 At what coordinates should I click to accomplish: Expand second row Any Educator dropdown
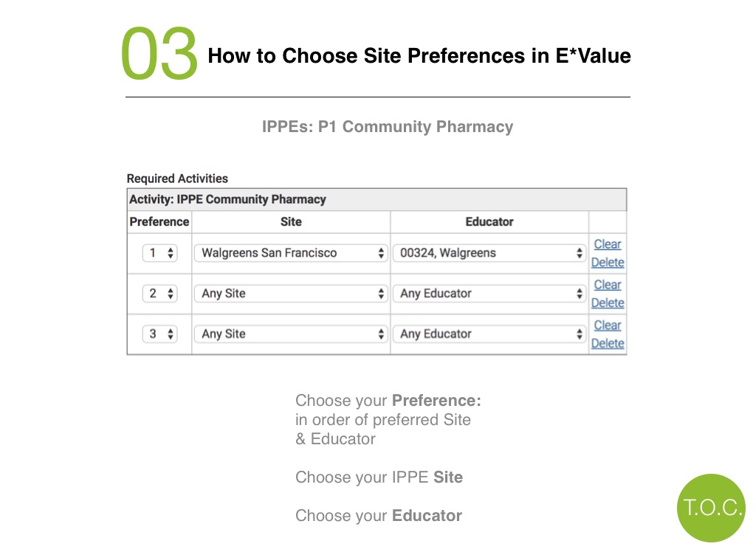pyautogui.click(x=489, y=294)
